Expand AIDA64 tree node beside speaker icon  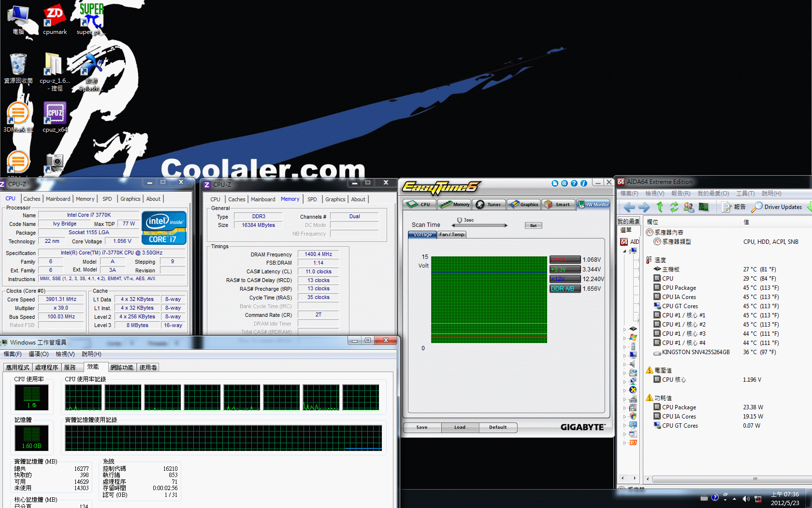(624, 364)
